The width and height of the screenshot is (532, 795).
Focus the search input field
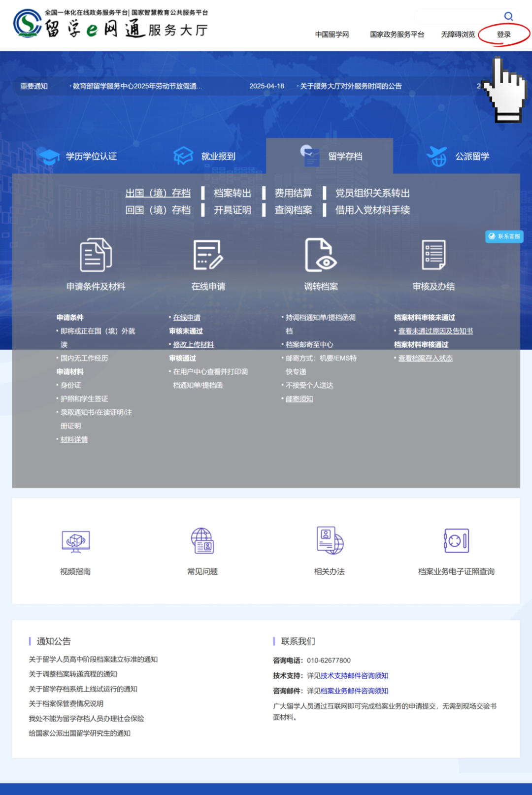tap(457, 16)
